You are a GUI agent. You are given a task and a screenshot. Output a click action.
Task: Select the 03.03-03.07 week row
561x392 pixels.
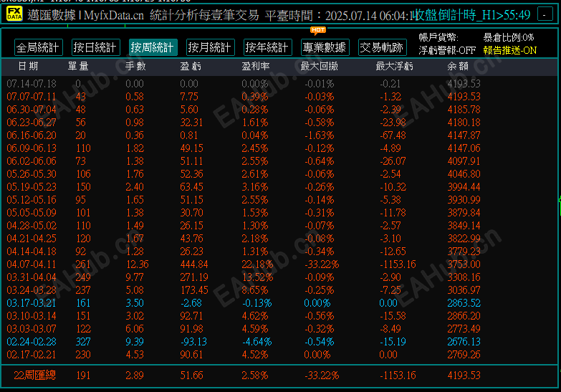point(244,329)
